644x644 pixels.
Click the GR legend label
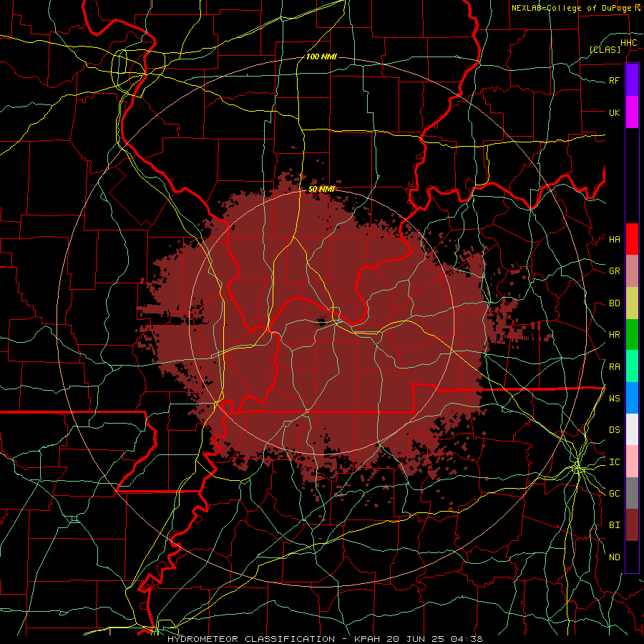tap(614, 271)
